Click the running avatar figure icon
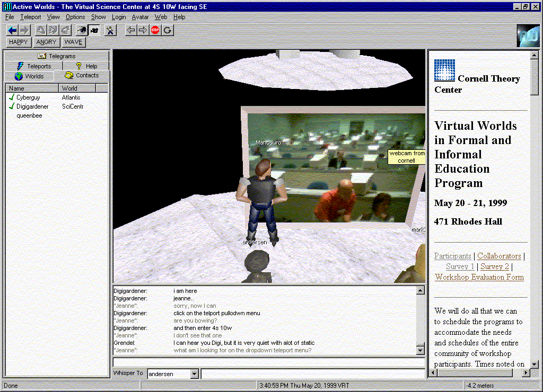 point(110,30)
